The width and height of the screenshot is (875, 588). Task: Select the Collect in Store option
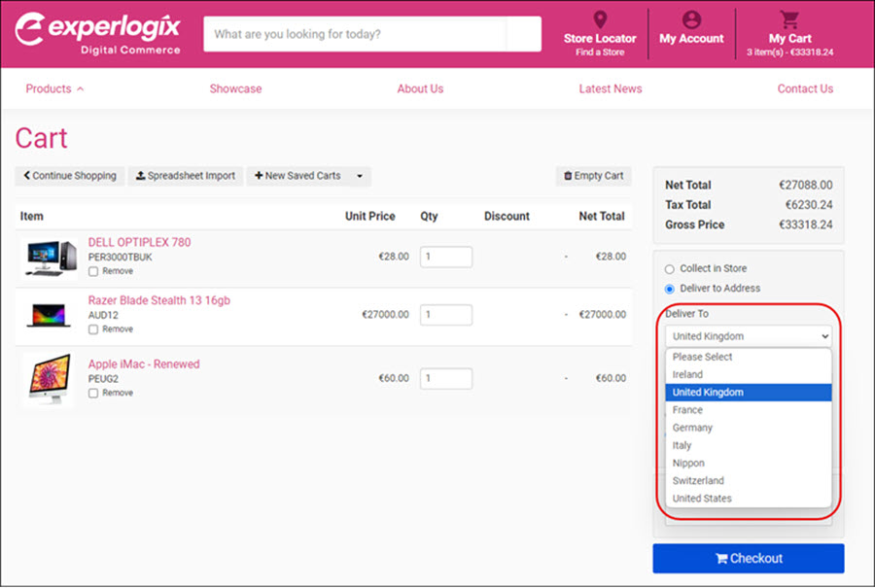coord(668,270)
